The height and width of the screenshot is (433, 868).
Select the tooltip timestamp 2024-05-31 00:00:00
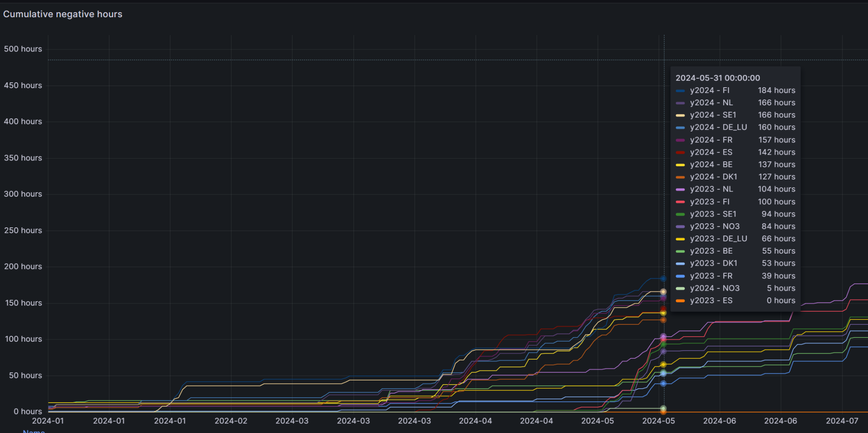pyautogui.click(x=718, y=78)
